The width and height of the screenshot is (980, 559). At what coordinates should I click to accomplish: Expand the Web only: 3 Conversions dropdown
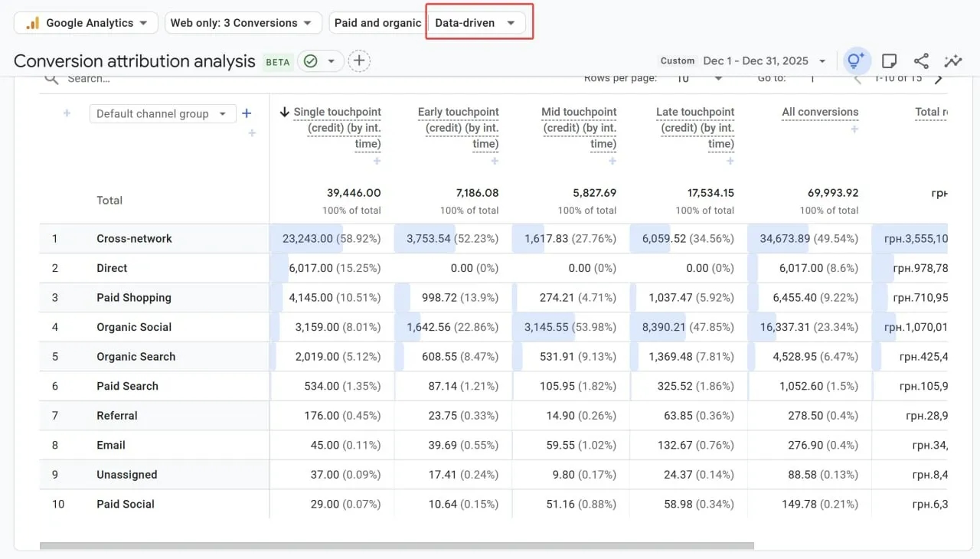(x=241, y=23)
